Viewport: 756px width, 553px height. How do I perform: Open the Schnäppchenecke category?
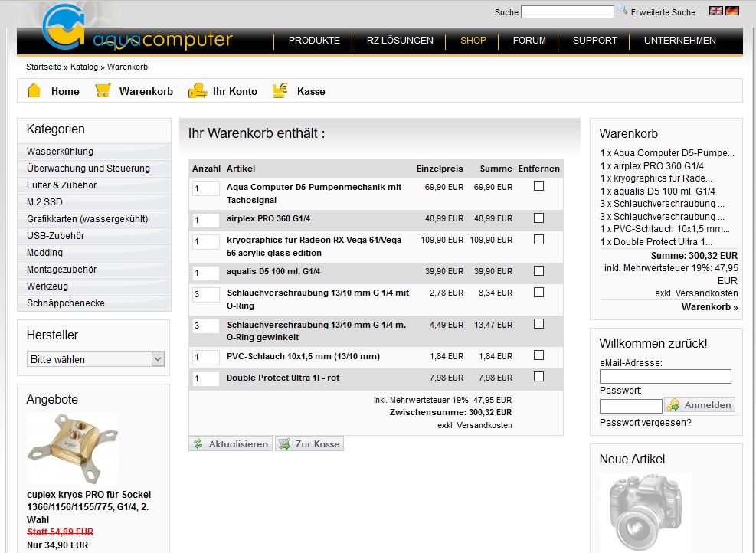(94, 303)
